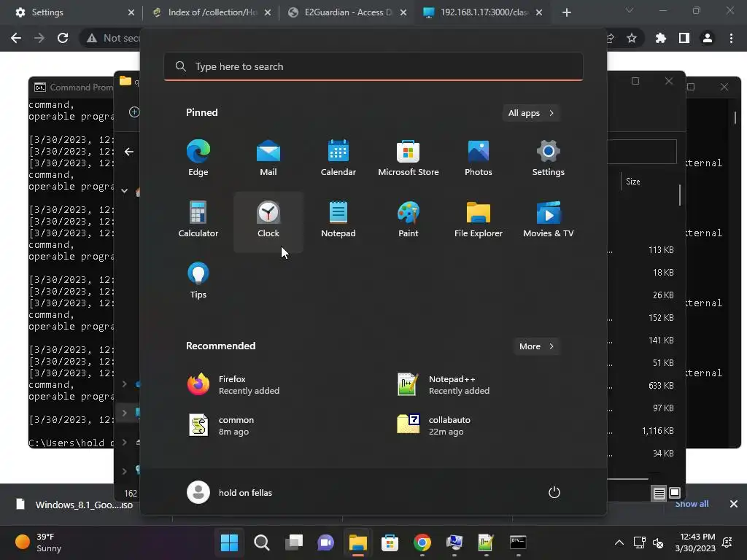Launch Notepad from the Start menu
Screen dimensions: 747x560
click(338, 219)
